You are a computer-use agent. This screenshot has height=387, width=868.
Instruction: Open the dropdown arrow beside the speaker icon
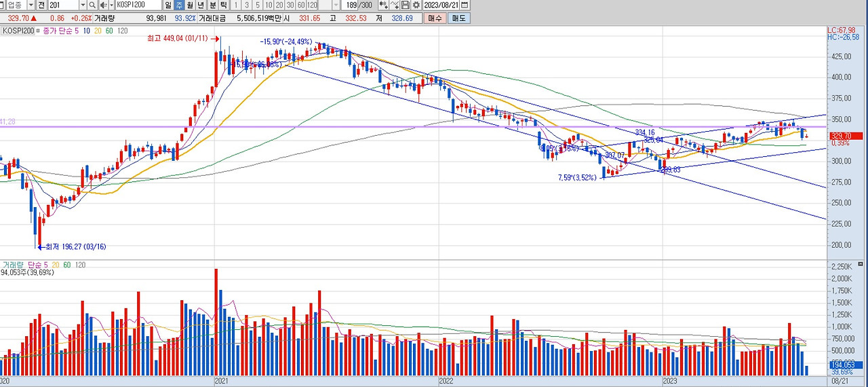click(x=111, y=5)
